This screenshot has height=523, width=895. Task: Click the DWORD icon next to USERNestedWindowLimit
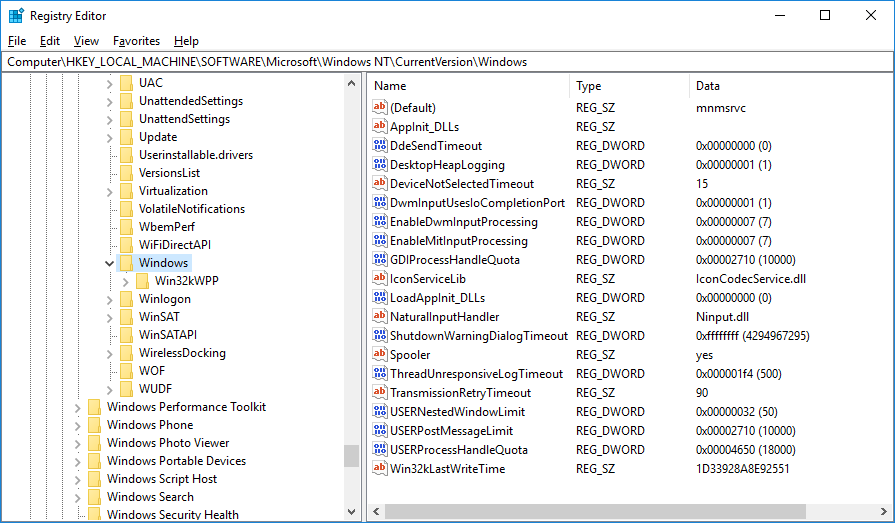point(380,411)
